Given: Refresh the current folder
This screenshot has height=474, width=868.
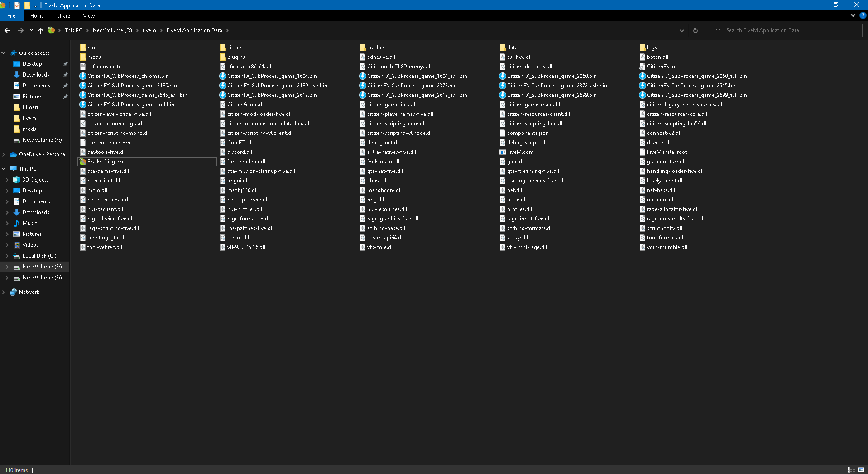Looking at the screenshot, I should pos(695,30).
